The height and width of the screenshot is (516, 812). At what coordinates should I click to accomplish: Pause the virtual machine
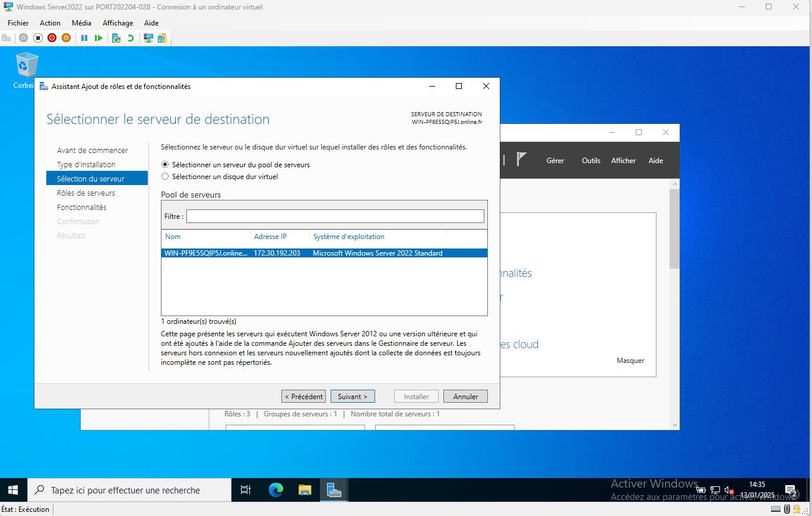click(84, 38)
